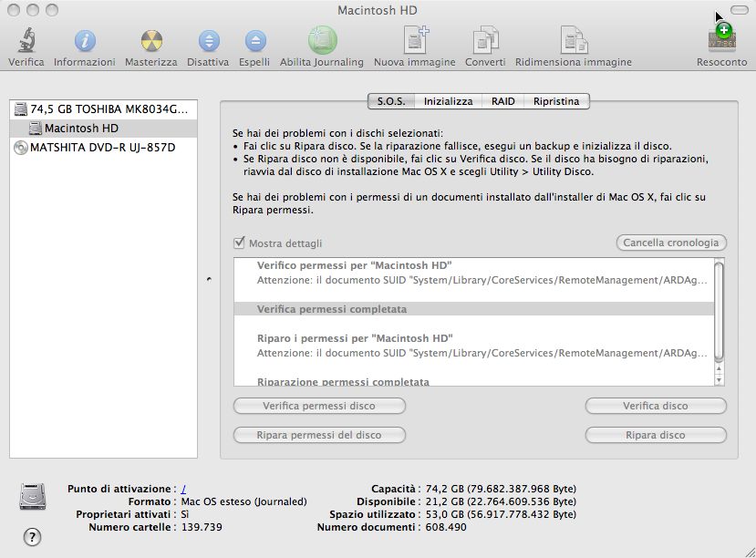Switch to the Inizializza tab

[x=449, y=101]
